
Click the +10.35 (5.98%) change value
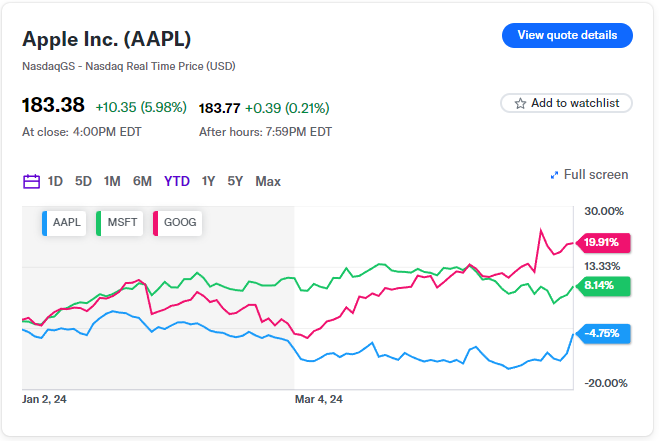141,108
